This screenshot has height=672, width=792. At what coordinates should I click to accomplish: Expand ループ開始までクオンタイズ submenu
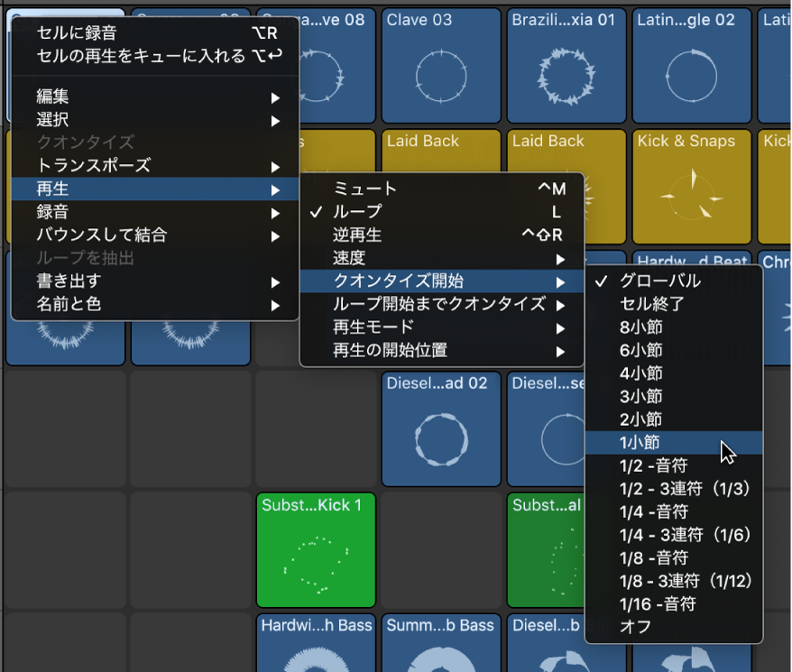442,304
